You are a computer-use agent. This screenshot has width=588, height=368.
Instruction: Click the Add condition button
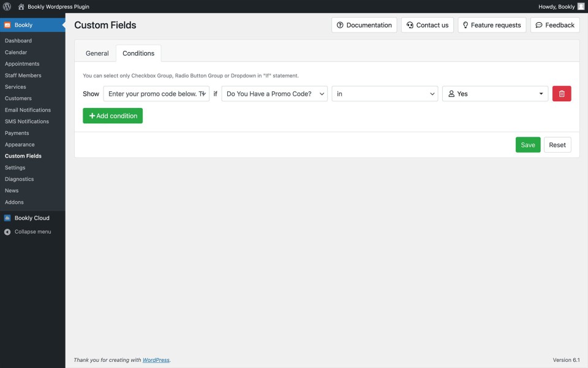coord(113,116)
